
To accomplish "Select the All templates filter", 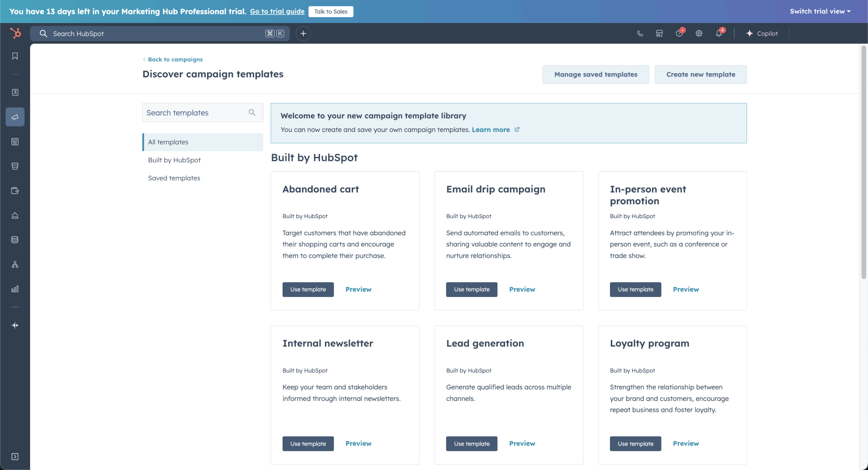I will click(x=203, y=142).
